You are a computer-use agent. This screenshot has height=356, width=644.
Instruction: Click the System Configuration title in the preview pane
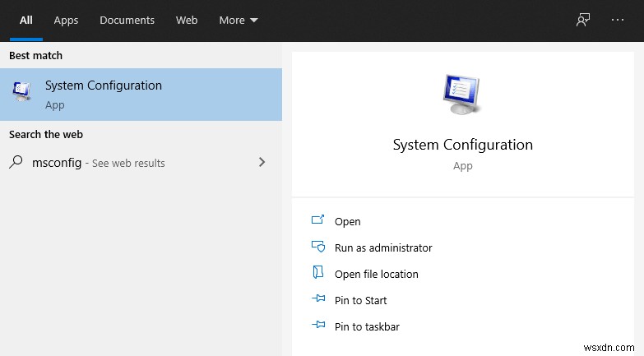(x=462, y=145)
